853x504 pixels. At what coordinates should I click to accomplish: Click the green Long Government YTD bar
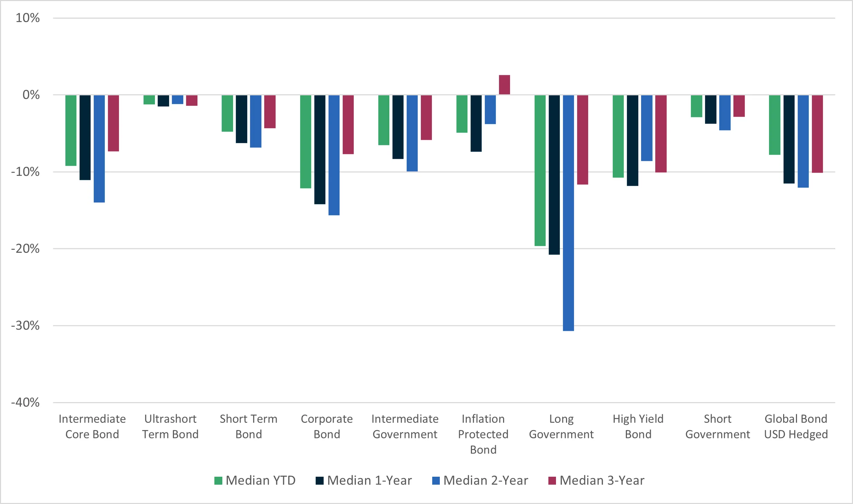point(540,170)
